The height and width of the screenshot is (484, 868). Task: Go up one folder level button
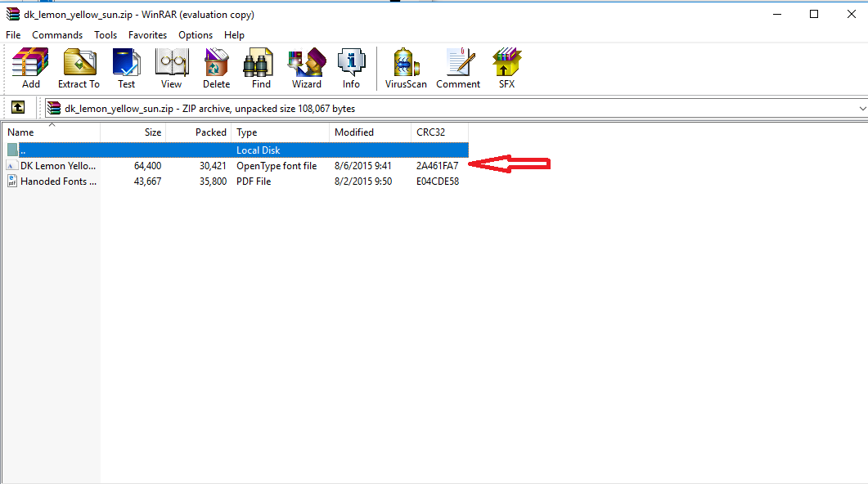(18, 108)
